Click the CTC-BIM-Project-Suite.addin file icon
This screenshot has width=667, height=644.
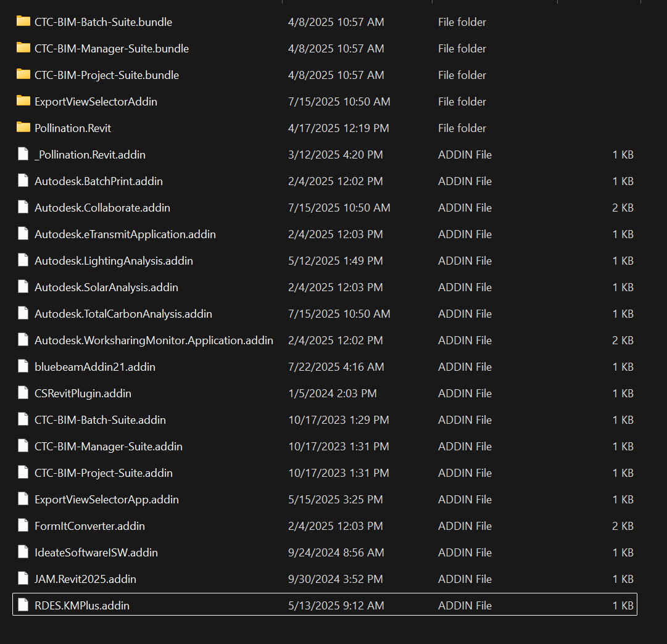pyautogui.click(x=23, y=472)
